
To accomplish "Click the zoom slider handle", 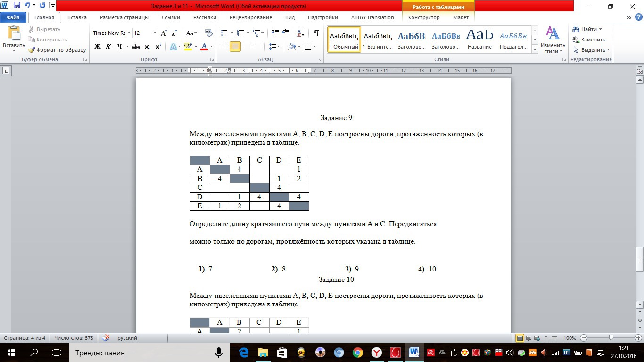I will coord(611,338).
